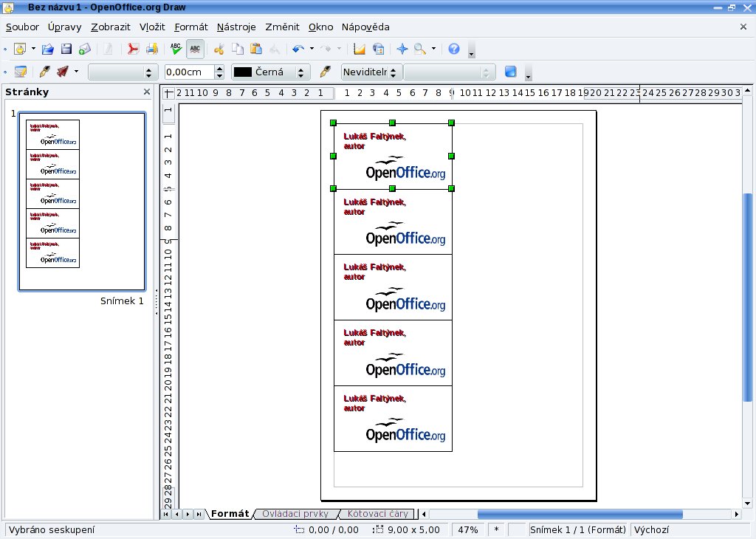Save the document with the floppy icon
Image resolution: width=756 pixels, height=539 pixels.
[x=66, y=49]
